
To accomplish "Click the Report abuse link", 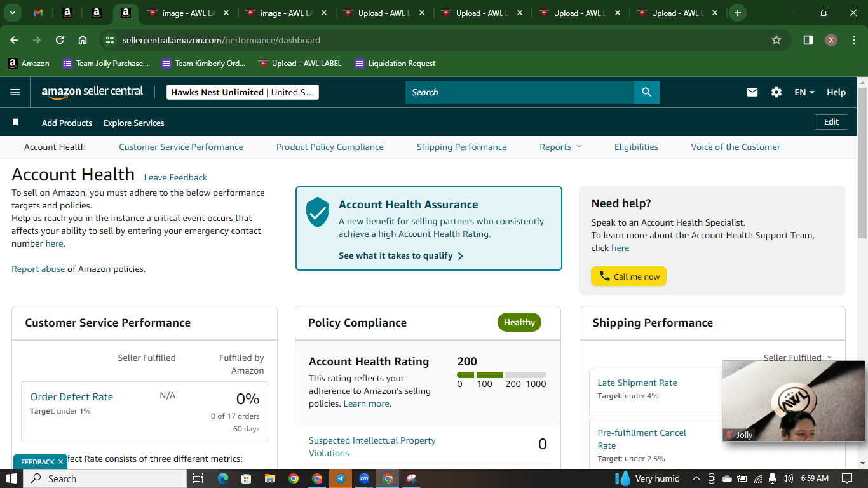I will point(38,269).
